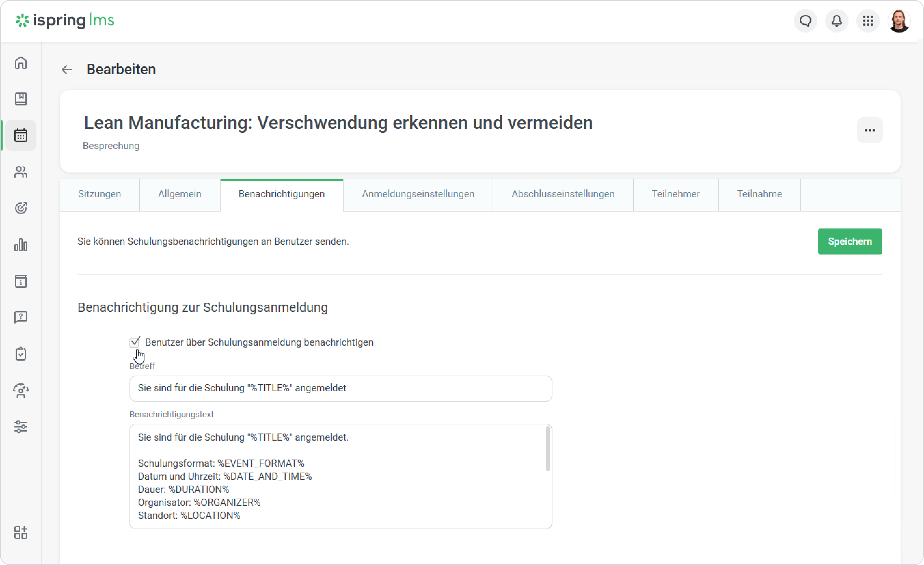Untick Benutzer über Schulungsanmeldung benachrichtigen checkbox
The width and height of the screenshot is (924, 565).
pos(134,342)
